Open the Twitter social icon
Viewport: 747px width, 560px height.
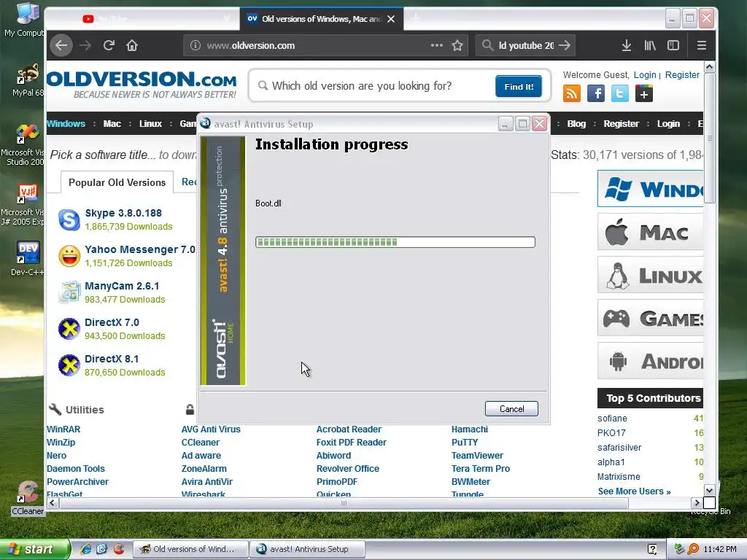pos(620,93)
